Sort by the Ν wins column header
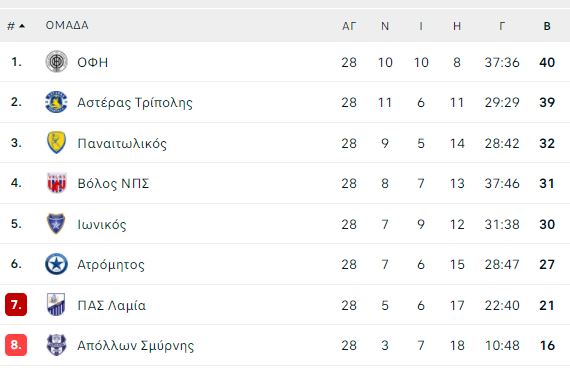 (385, 26)
